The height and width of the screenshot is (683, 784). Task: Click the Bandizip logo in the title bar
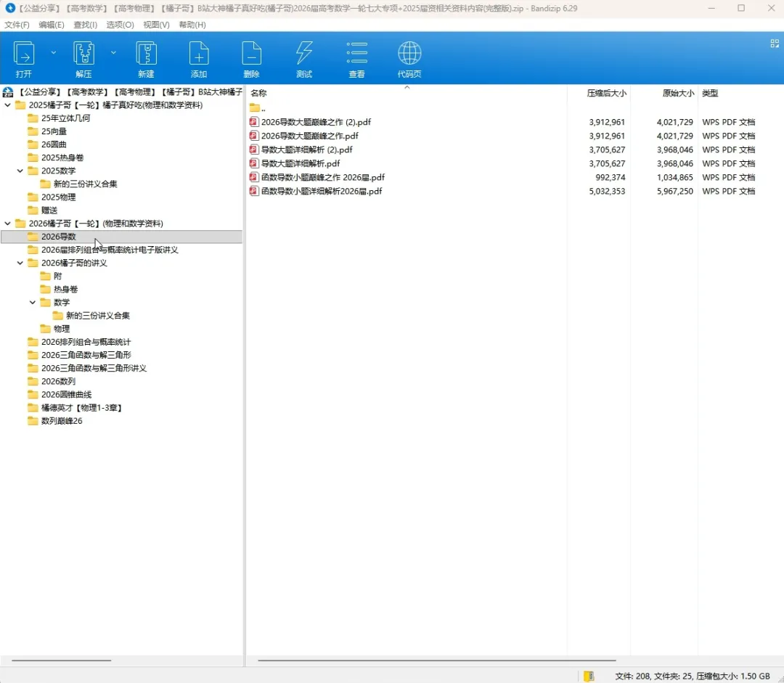(10, 8)
